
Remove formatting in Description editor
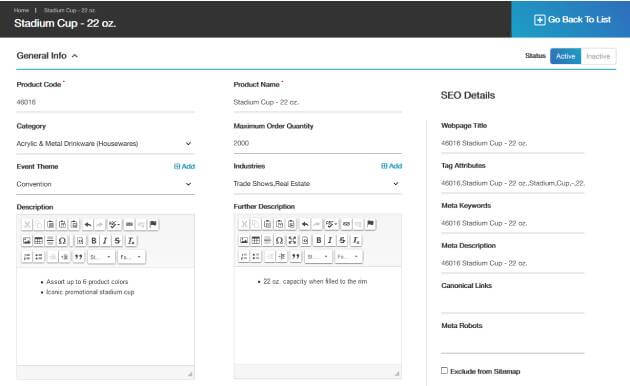tap(131, 241)
